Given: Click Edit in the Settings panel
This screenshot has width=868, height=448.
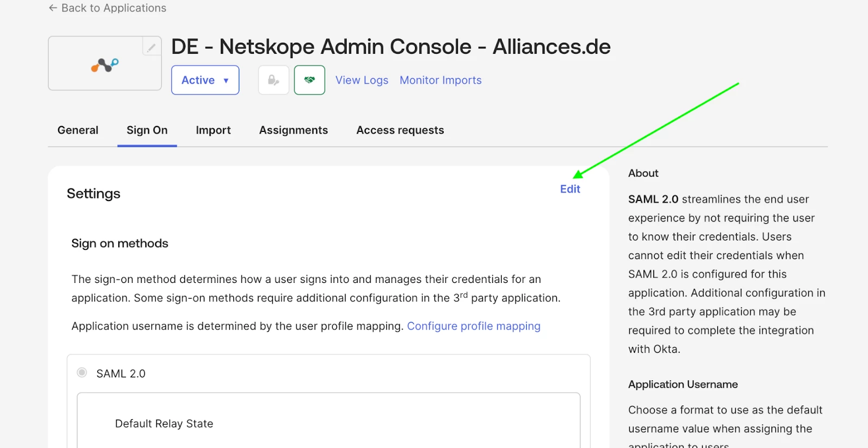Looking at the screenshot, I should pyautogui.click(x=570, y=189).
